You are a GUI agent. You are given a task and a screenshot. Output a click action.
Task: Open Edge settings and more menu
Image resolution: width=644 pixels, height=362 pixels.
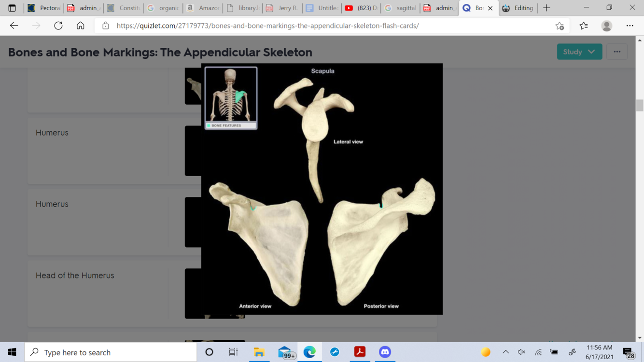[630, 26]
